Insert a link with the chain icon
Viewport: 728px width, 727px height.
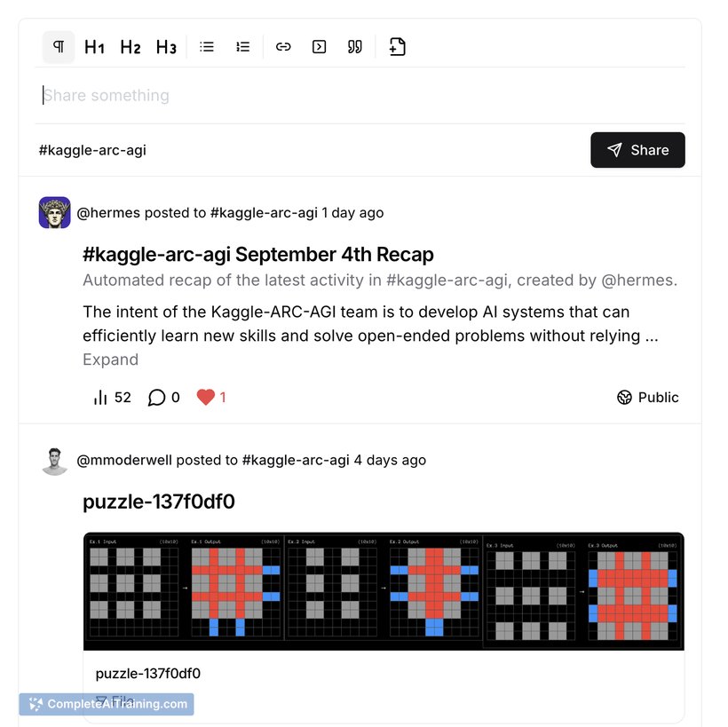tap(283, 47)
